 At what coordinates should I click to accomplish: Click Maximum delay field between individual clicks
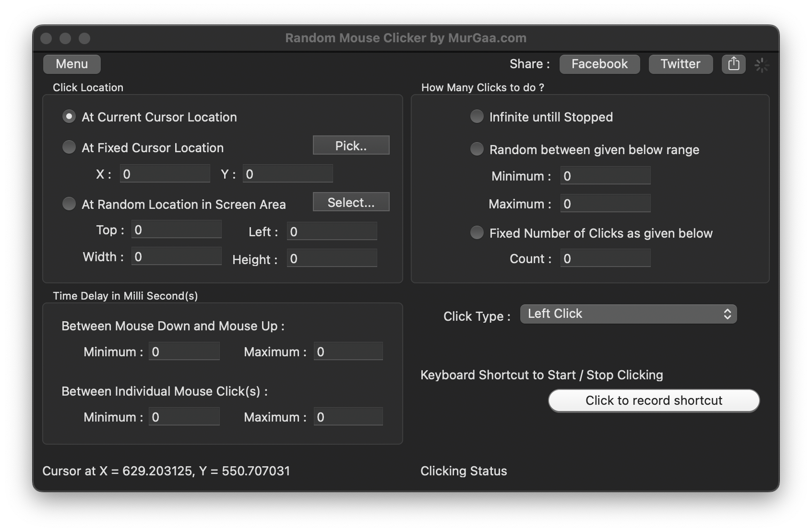pos(347,416)
